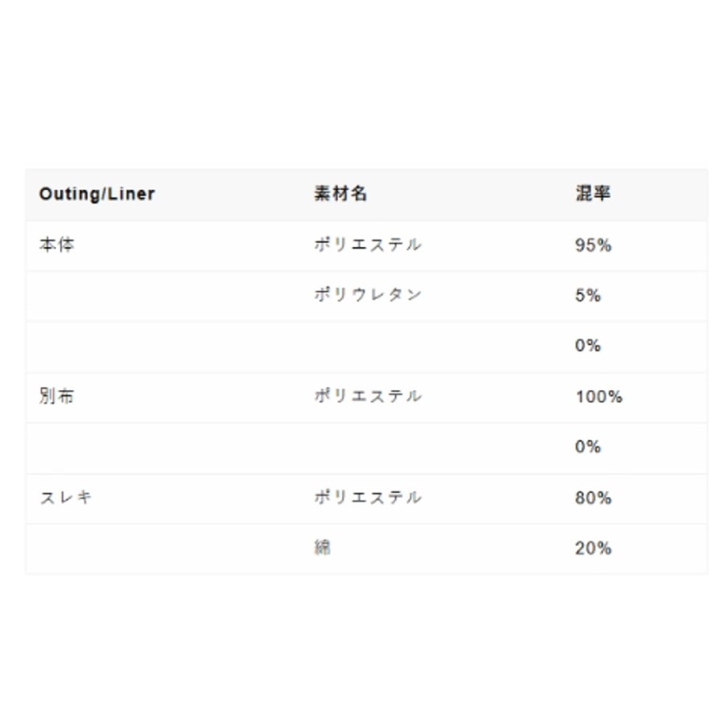Click ポリエステル in the スレキ row
This screenshot has width=728, height=728.
pyautogui.click(x=368, y=498)
